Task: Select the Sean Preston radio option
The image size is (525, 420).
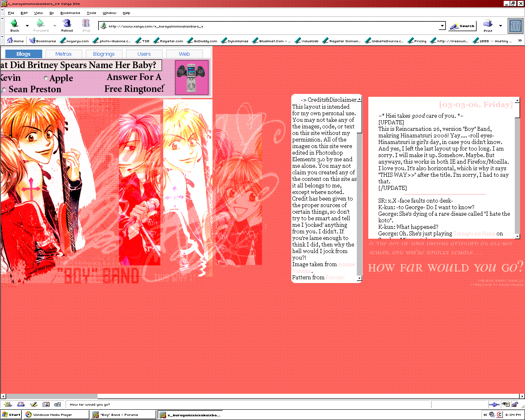Action: coord(4,90)
